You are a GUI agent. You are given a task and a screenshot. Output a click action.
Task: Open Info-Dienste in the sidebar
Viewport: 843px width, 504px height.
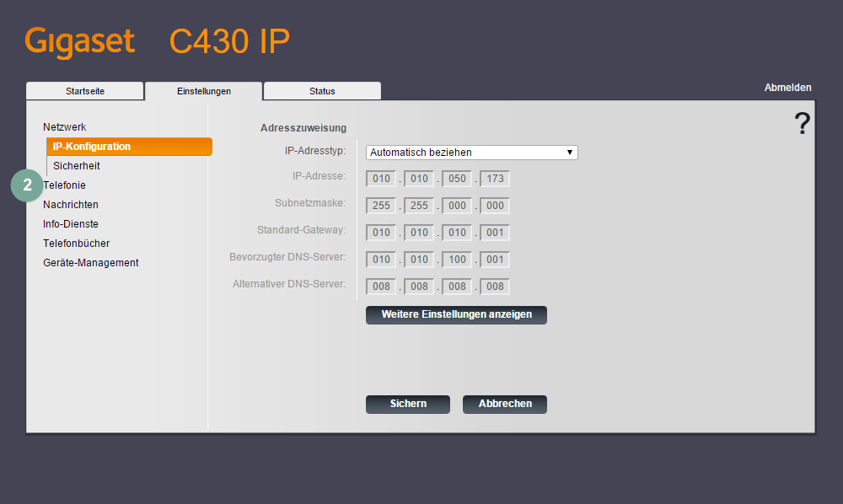click(x=71, y=224)
